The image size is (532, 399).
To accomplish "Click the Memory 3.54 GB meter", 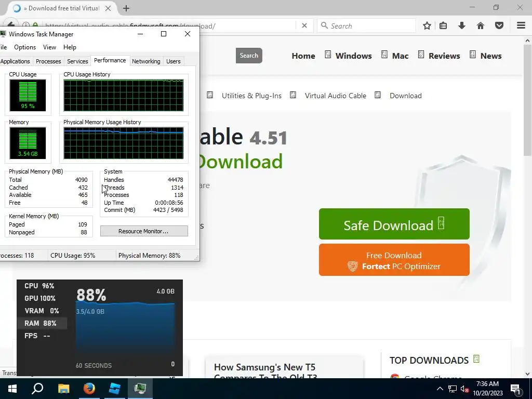I will (28, 143).
